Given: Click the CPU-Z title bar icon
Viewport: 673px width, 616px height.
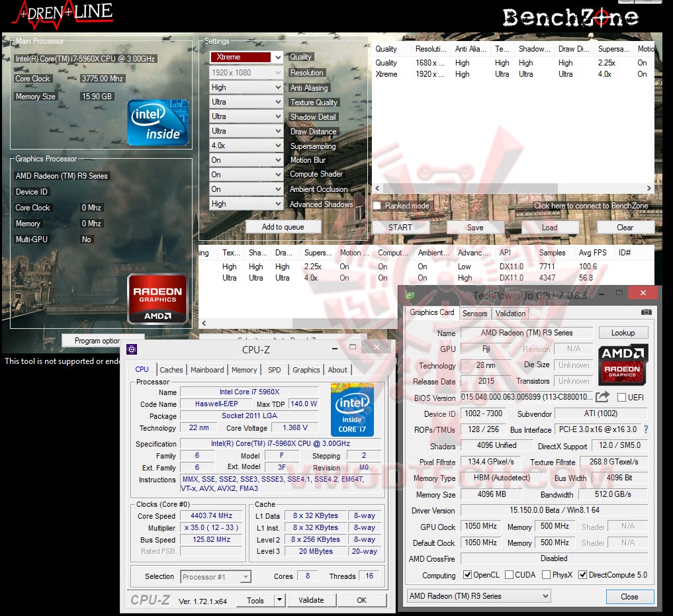Looking at the screenshot, I should point(132,349).
